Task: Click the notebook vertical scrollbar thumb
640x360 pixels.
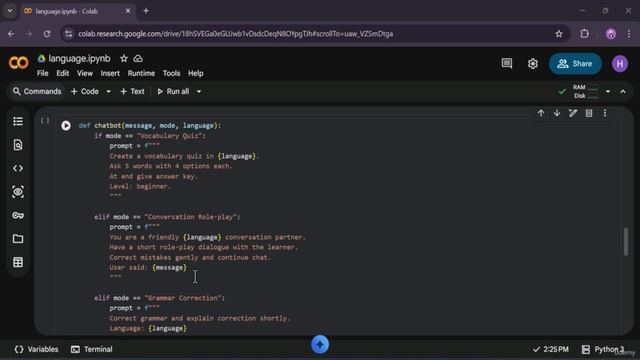Action: coord(626,242)
